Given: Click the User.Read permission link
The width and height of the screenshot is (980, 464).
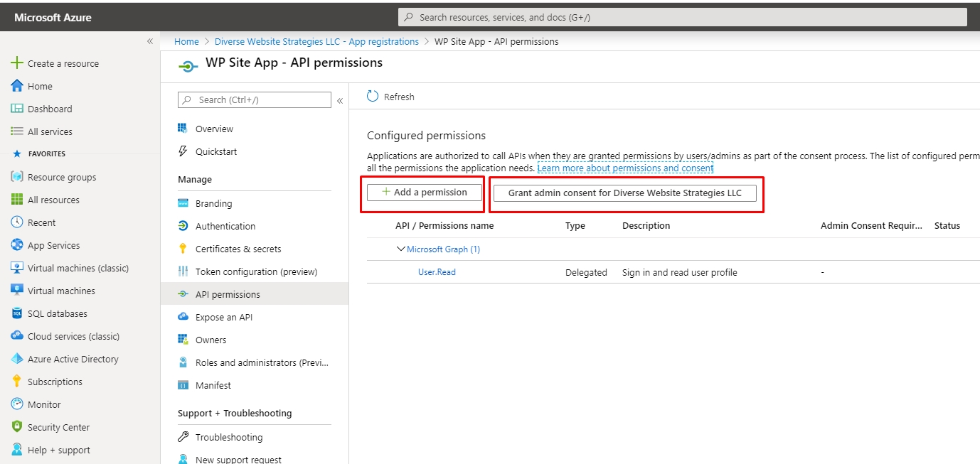Looking at the screenshot, I should point(437,272).
